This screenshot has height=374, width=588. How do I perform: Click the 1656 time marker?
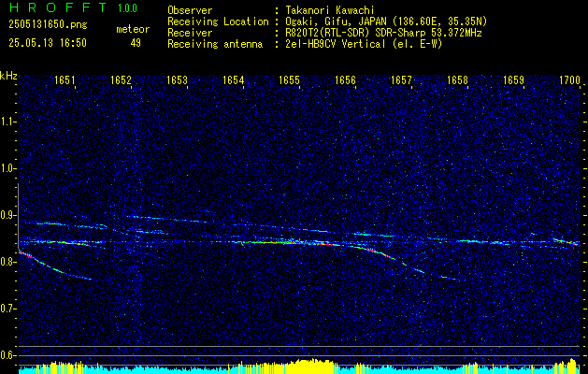pos(345,79)
